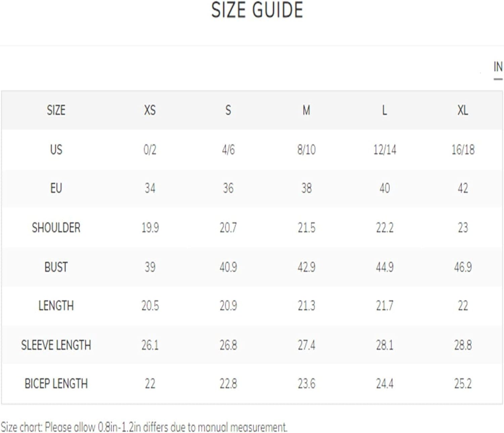This screenshot has width=504, height=433.
Task: Click the XL size column header
Action: 463,110
